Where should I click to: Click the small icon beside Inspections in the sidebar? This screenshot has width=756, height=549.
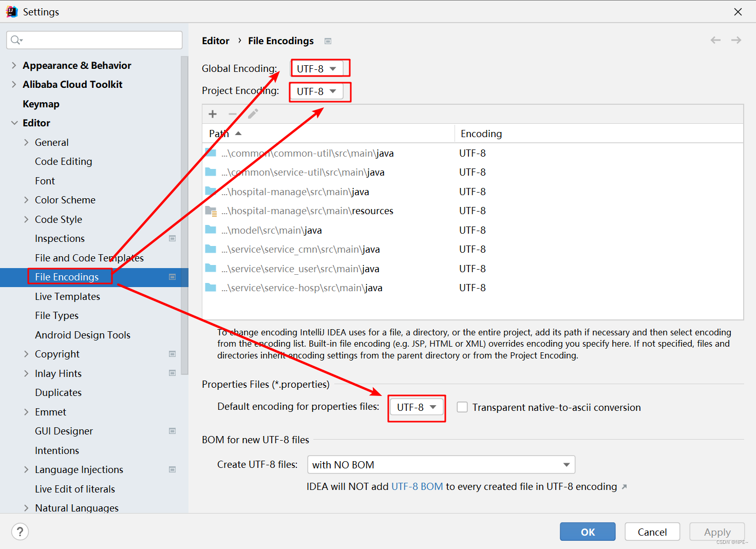(172, 238)
